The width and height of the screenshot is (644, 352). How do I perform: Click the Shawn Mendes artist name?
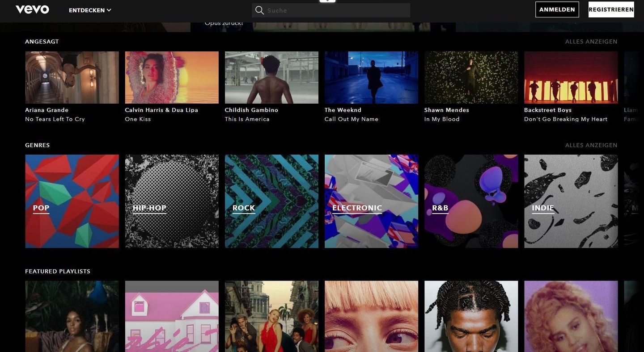pyautogui.click(x=447, y=110)
